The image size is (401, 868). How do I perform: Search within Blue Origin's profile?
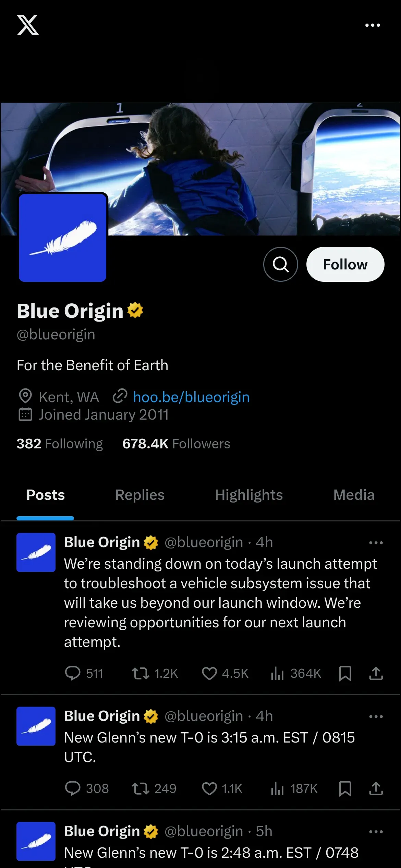[x=281, y=264]
